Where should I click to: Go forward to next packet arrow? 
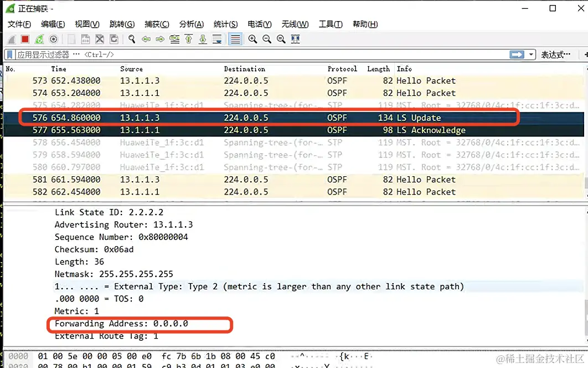(x=160, y=39)
